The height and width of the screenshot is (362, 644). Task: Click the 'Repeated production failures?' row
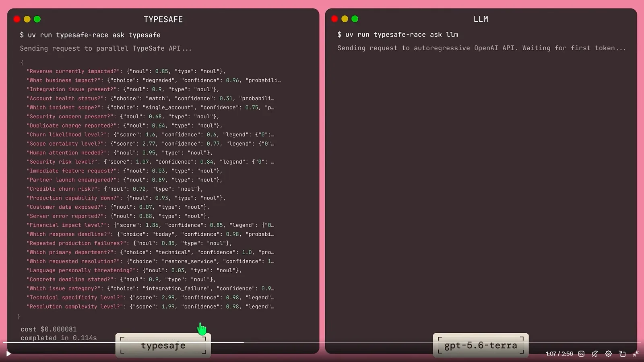tap(129, 243)
